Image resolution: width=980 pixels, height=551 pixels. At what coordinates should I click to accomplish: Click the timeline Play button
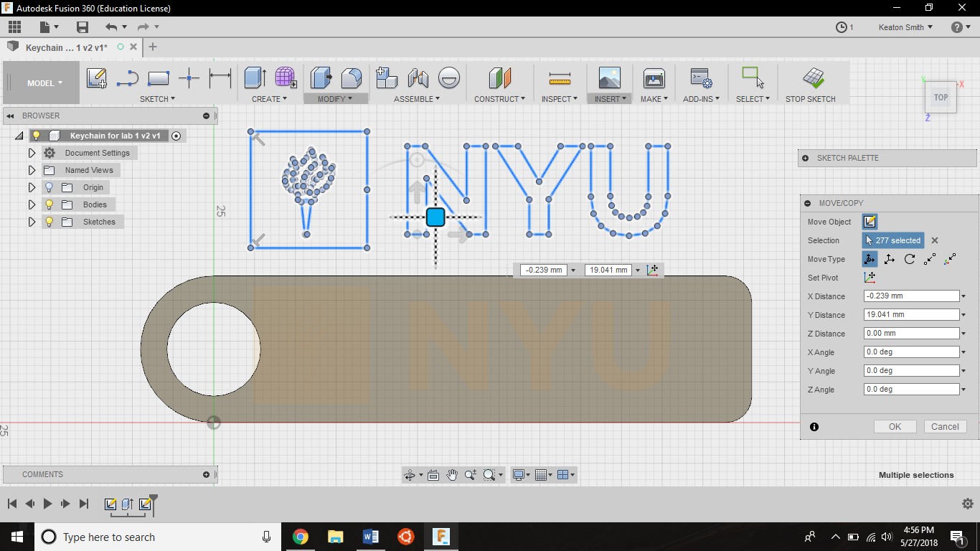click(x=47, y=504)
